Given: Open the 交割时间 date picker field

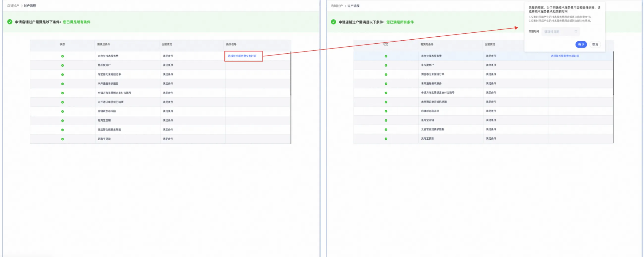Looking at the screenshot, I should click(560, 31).
